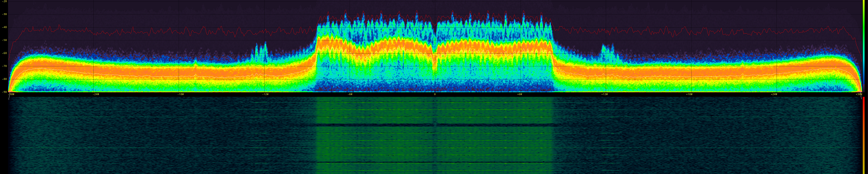Click the -18M frequency axis label
The width and height of the screenshot is (868, 174).
(x=180, y=94)
